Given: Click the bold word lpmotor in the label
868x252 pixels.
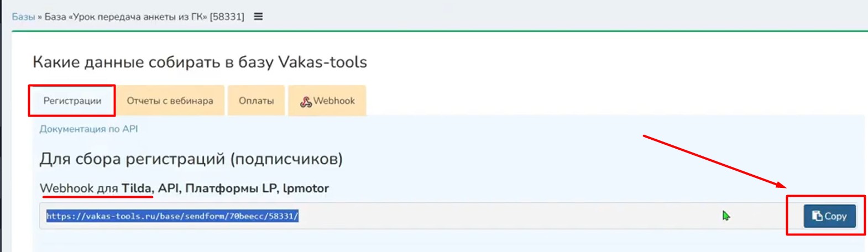Looking at the screenshot, I should [x=306, y=188].
